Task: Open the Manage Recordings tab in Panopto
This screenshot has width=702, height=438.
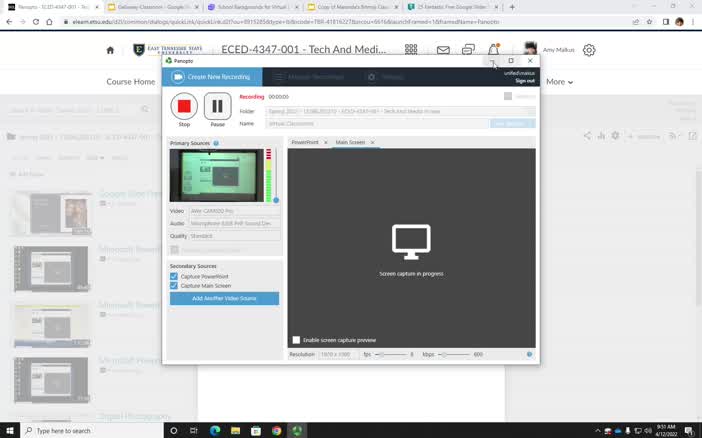Action: click(x=309, y=77)
